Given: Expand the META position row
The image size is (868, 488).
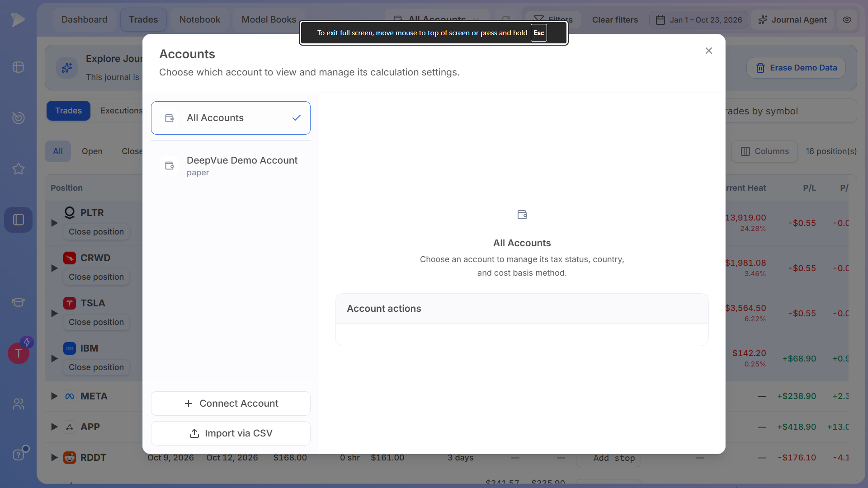Looking at the screenshot, I should coord(54,396).
